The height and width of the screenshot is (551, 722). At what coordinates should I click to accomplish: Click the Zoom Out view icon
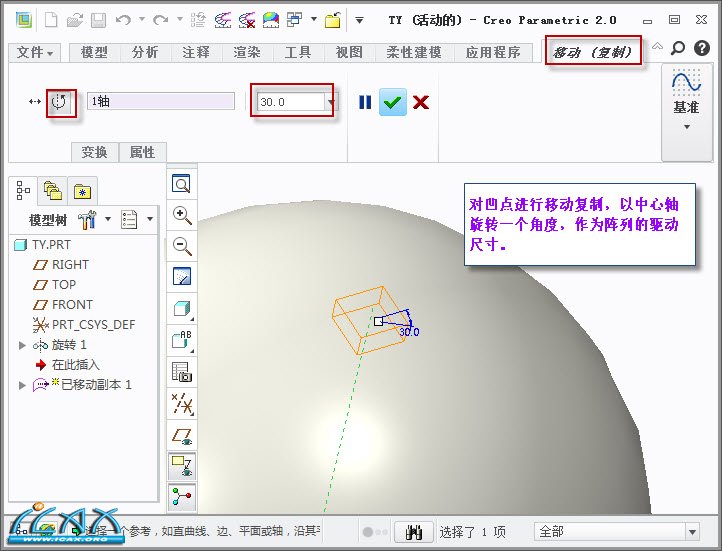click(x=182, y=246)
